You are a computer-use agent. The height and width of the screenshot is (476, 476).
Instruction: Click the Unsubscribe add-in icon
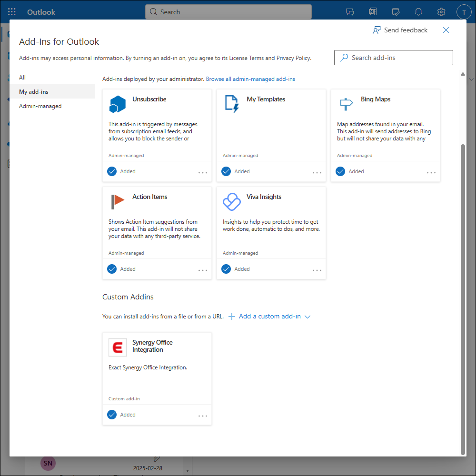point(118,104)
